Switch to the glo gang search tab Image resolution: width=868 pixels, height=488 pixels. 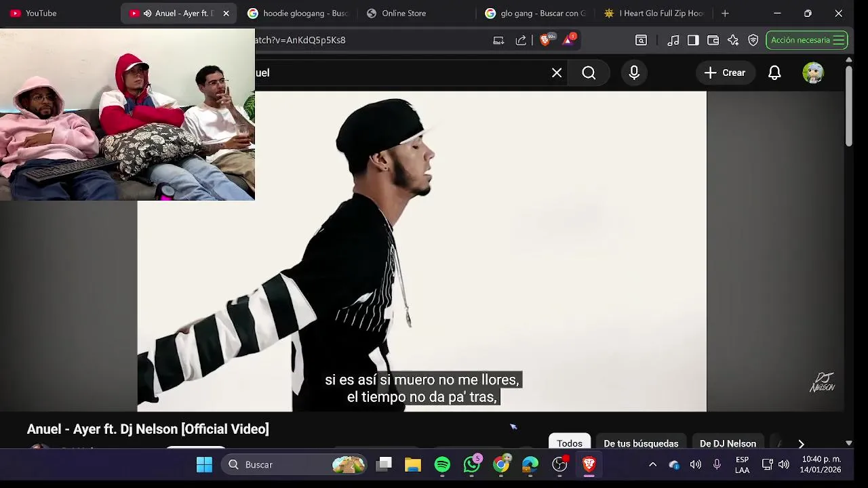[x=536, y=13]
